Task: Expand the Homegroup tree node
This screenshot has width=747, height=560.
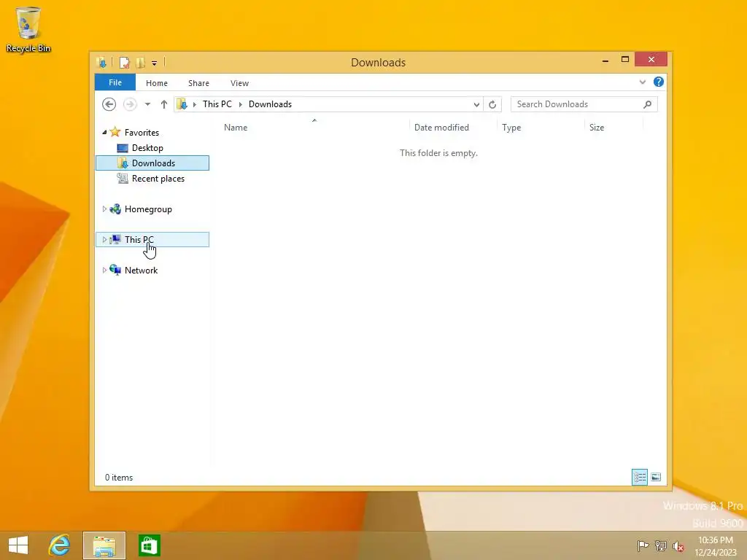Action: [104, 209]
